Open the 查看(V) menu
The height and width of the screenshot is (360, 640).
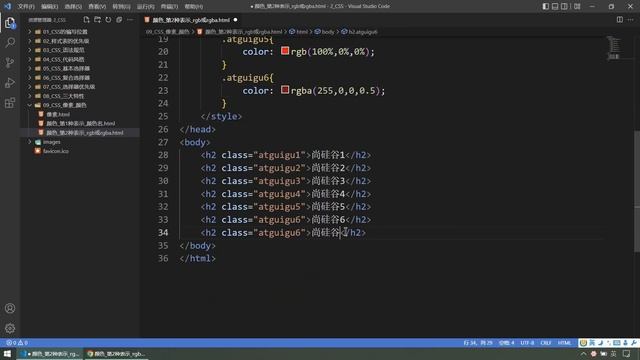[x=97, y=7]
